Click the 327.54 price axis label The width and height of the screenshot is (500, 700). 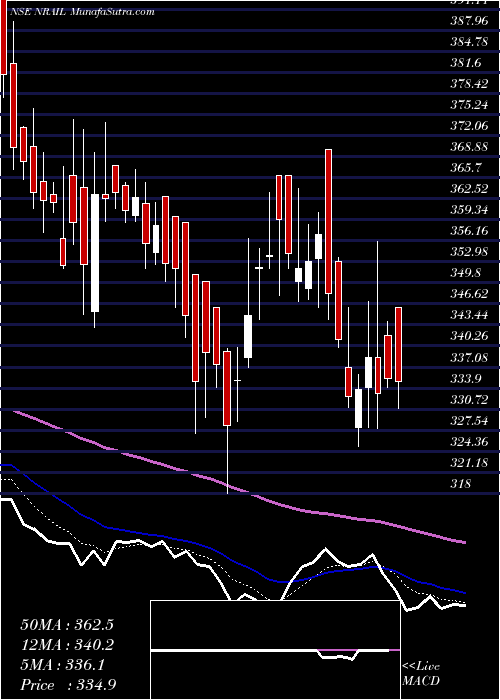(467, 421)
